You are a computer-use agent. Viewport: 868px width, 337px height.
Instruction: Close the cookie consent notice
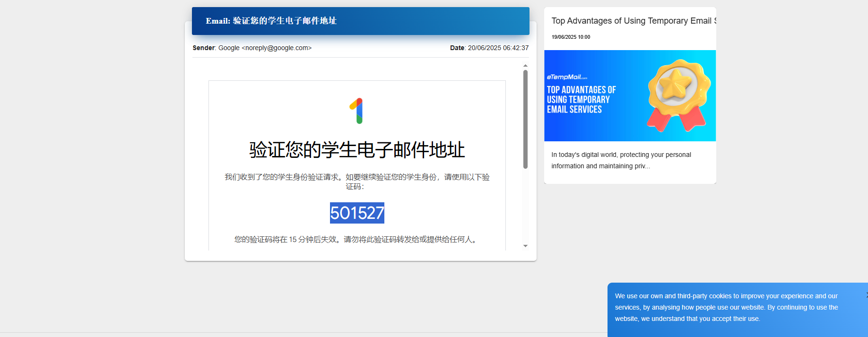coord(867,294)
